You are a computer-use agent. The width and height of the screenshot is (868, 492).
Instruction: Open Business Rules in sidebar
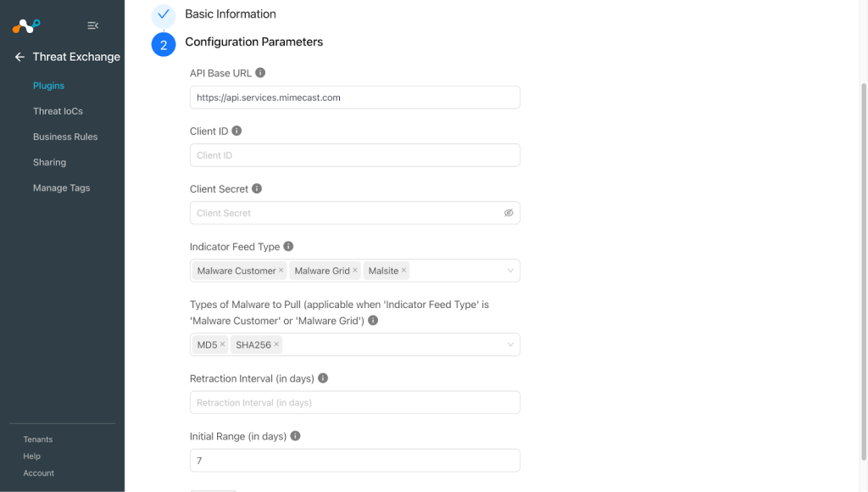(x=64, y=137)
